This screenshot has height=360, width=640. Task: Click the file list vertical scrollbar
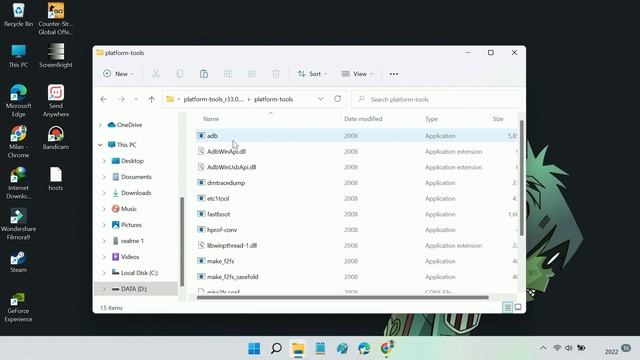point(521,178)
